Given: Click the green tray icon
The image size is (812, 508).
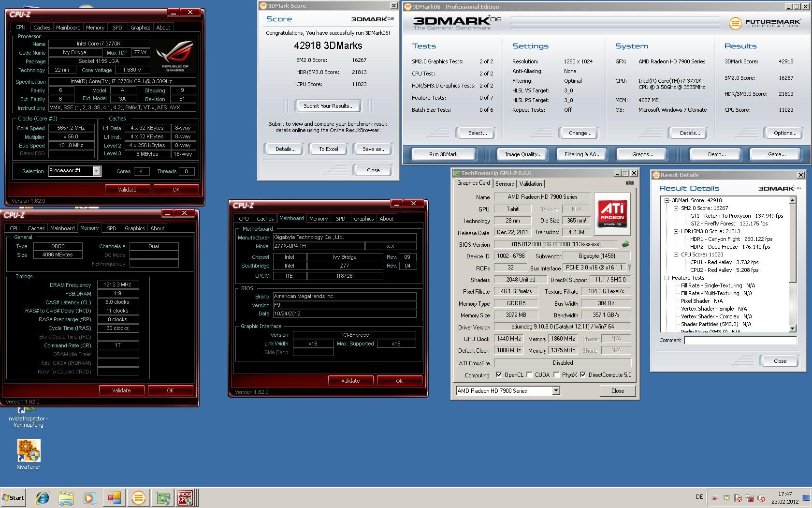Looking at the screenshot, I should click(x=726, y=497).
